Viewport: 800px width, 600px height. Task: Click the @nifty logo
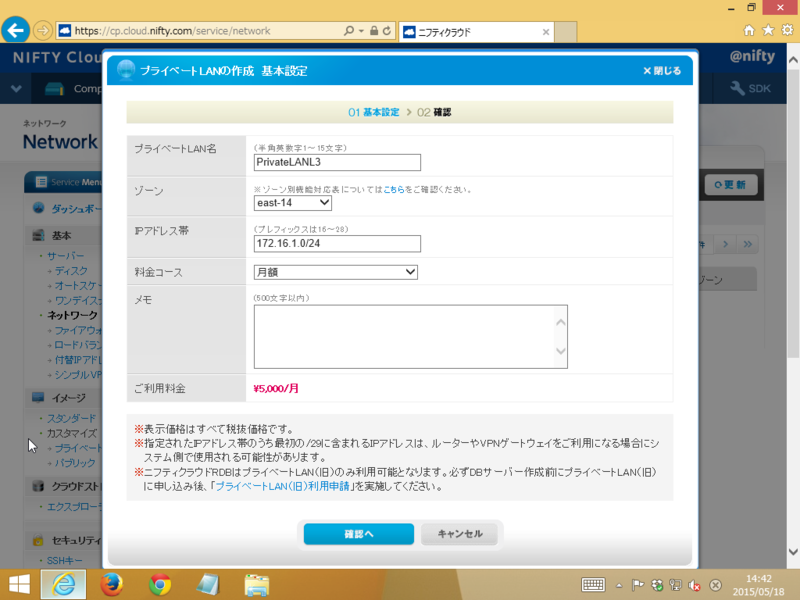coord(752,56)
